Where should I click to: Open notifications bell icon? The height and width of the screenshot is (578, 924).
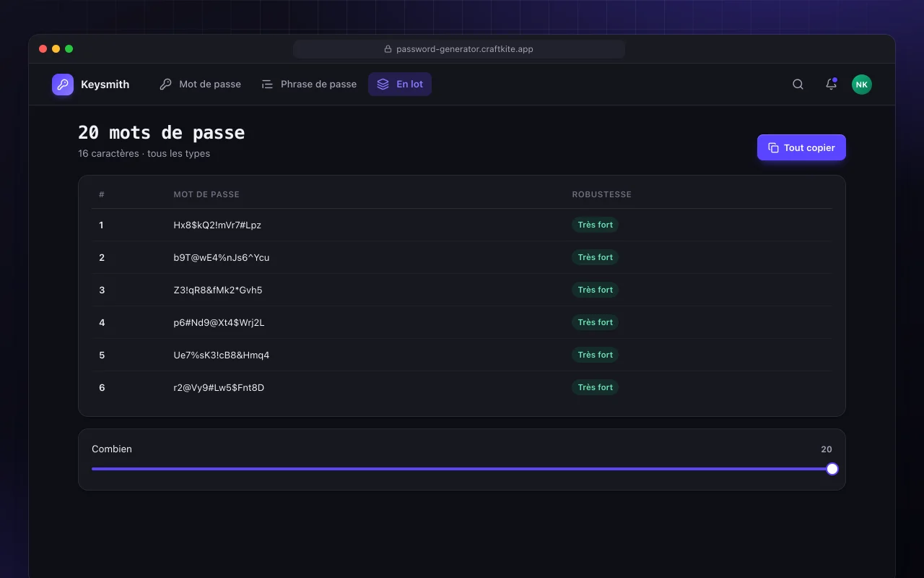(831, 85)
